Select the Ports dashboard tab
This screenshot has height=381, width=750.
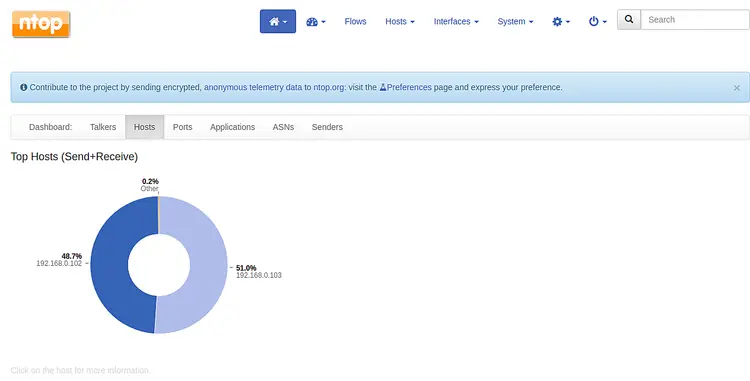pos(183,127)
